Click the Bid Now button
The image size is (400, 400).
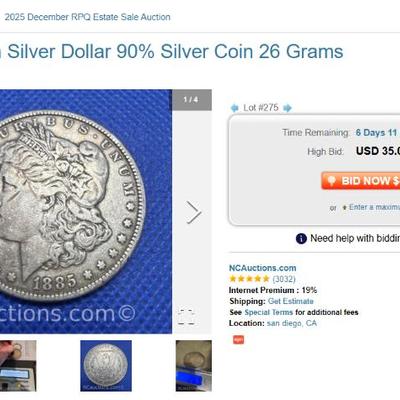(361, 181)
